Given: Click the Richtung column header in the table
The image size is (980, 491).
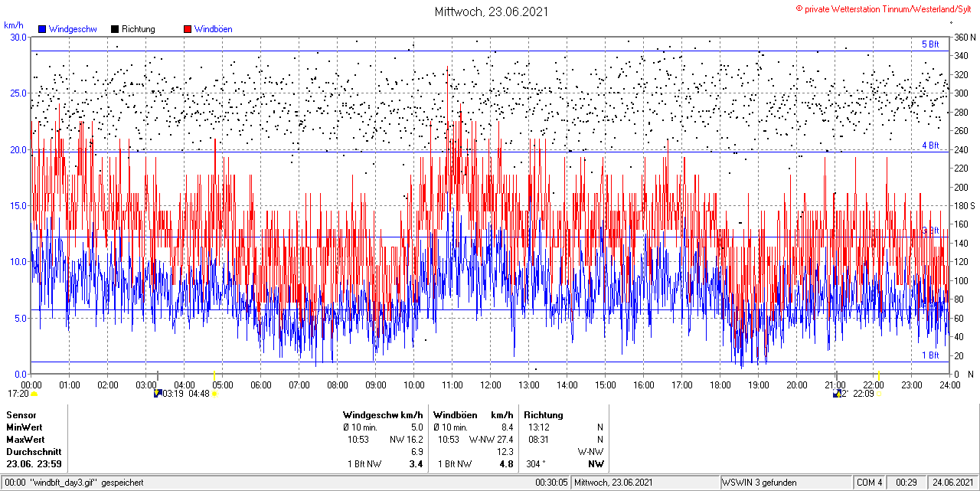Looking at the screenshot, I should coord(544,414).
